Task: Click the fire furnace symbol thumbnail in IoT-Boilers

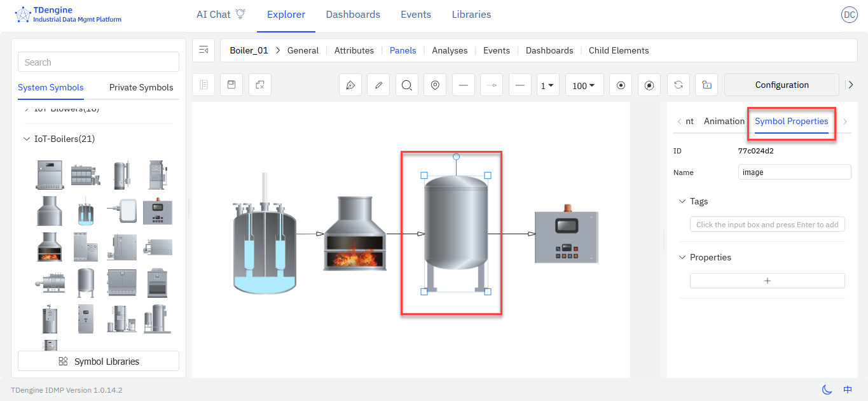Action: coord(50,247)
